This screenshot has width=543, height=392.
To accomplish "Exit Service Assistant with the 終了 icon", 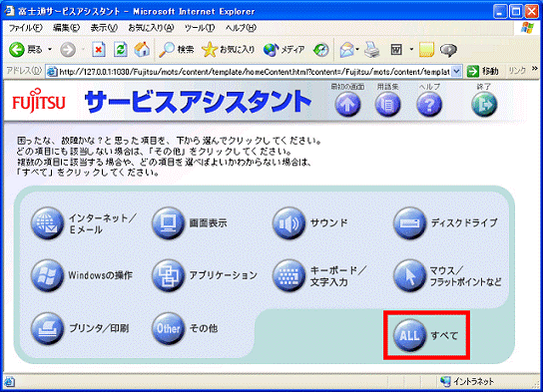I will (x=484, y=104).
